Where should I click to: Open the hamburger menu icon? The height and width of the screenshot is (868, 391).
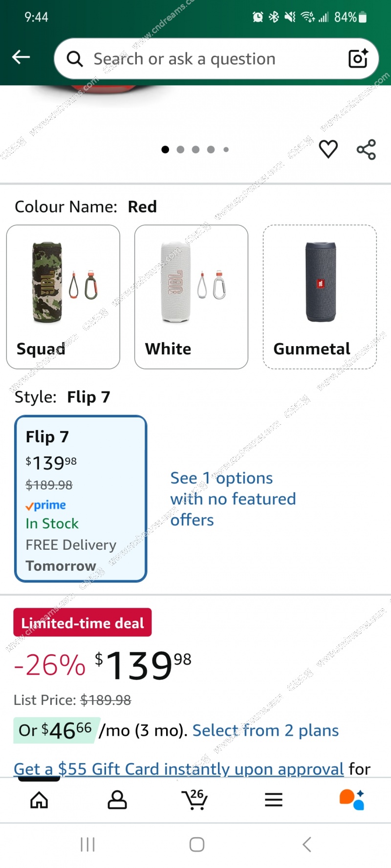click(274, 800)
